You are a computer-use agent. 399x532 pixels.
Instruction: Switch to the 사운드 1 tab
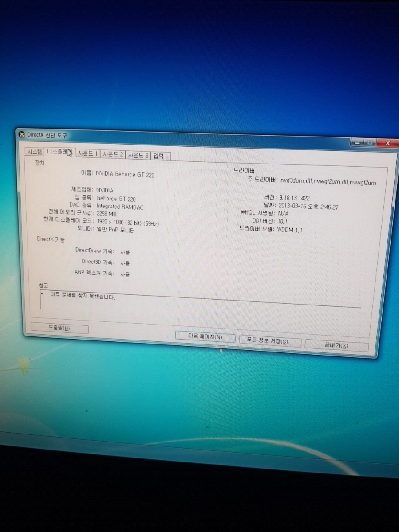pyautogui.click(x=87, y=154)
